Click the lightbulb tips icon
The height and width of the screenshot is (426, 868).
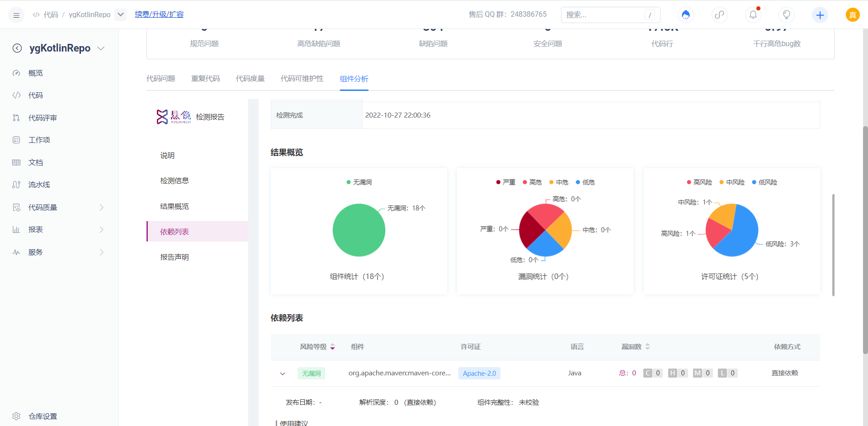787,15
